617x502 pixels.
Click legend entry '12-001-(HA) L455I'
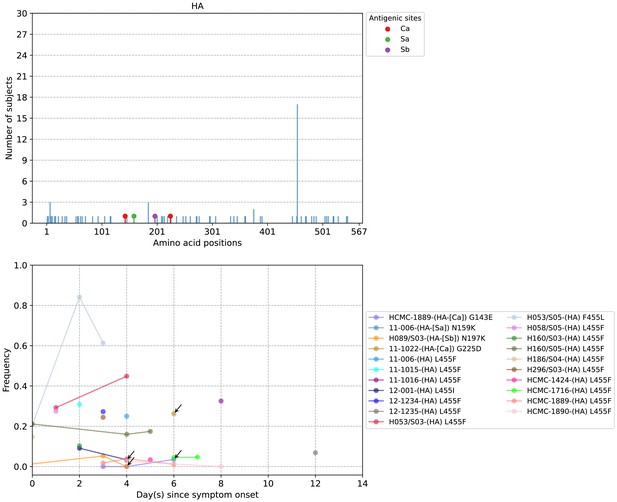pyautogui.click(x=414, y=390)
